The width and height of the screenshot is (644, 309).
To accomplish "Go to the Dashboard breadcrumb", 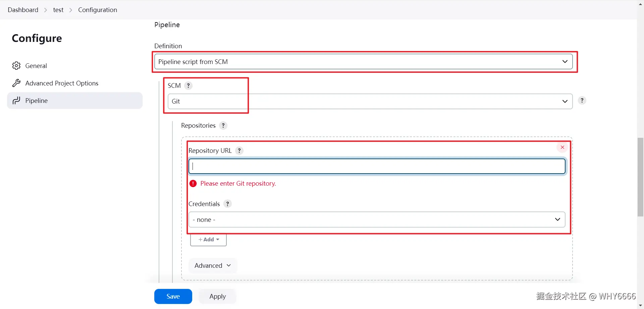I will click(x=23, y=10).
